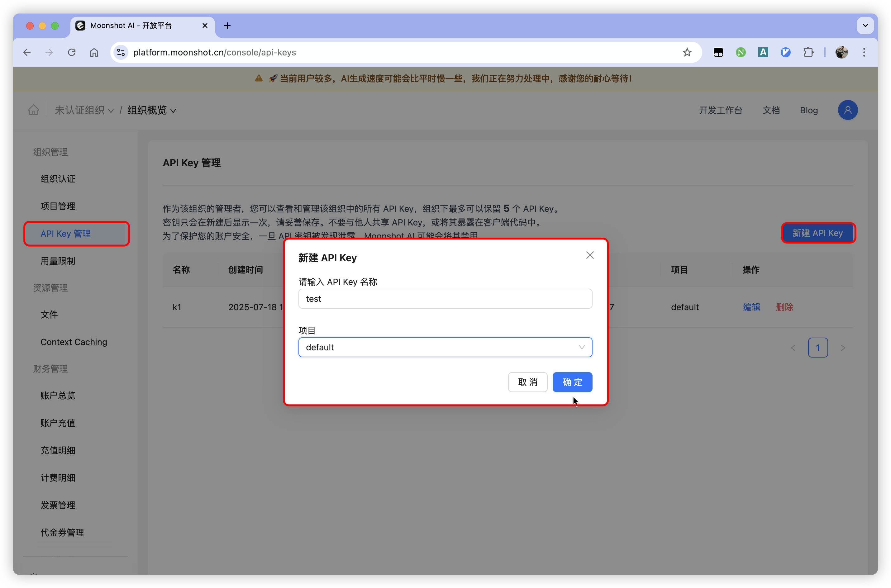Expand the 项目 default dropdown
Image resolution: width=891 pixels, height=588 pixels.
coord(445,347)
